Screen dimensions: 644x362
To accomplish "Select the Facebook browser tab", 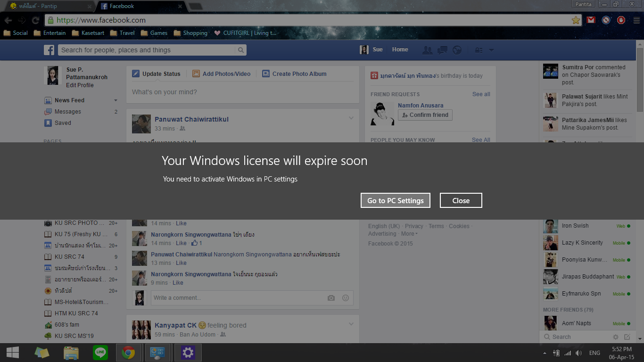I will (141, 6).
